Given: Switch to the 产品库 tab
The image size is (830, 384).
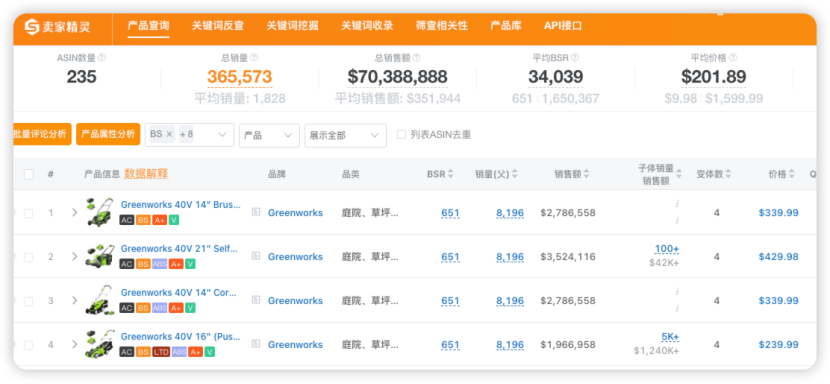Looking at the screenshot, I should pos(506,25).
